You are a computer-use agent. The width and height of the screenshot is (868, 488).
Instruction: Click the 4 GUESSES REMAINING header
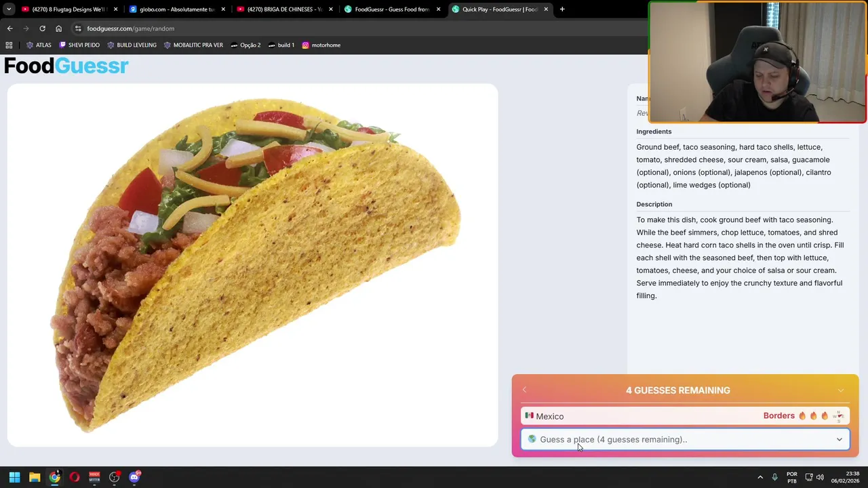[x=678, y=390]
